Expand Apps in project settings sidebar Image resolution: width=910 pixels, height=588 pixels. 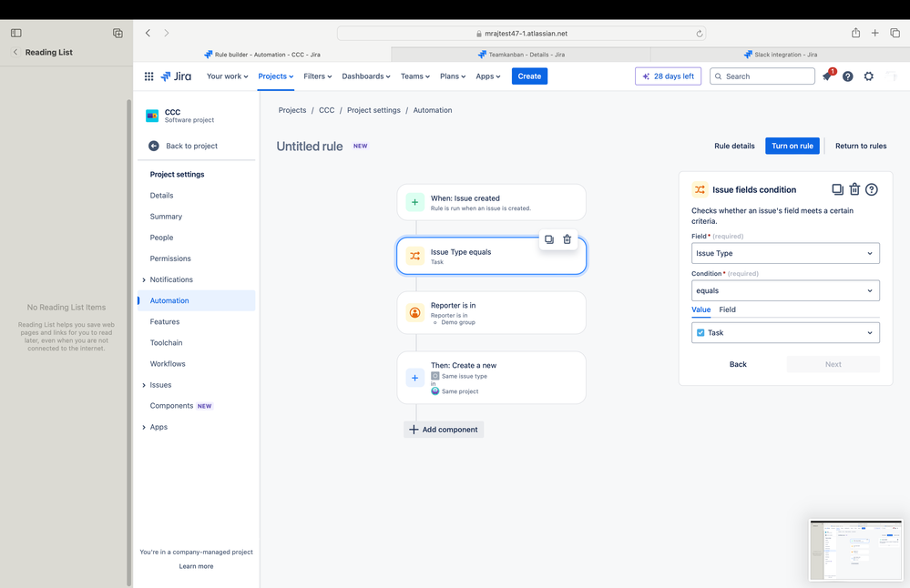tap(144, 428)
